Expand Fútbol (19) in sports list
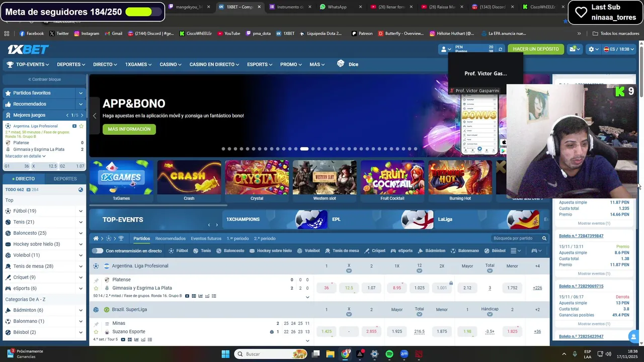Image resolution: width=644 pixels, height=362 pixels. coord(80,211)
